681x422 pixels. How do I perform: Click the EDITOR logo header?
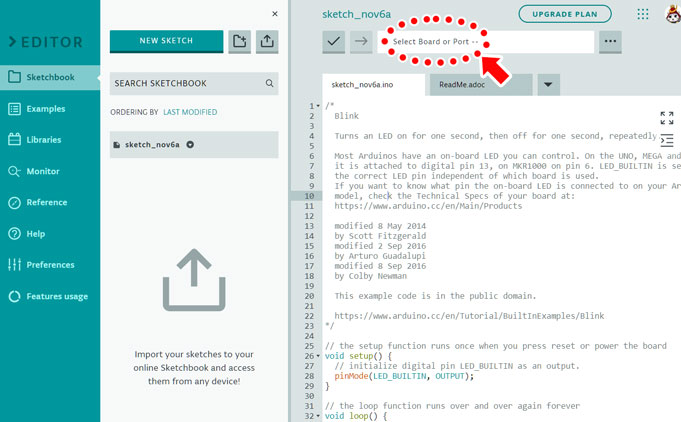coord(46,42)
